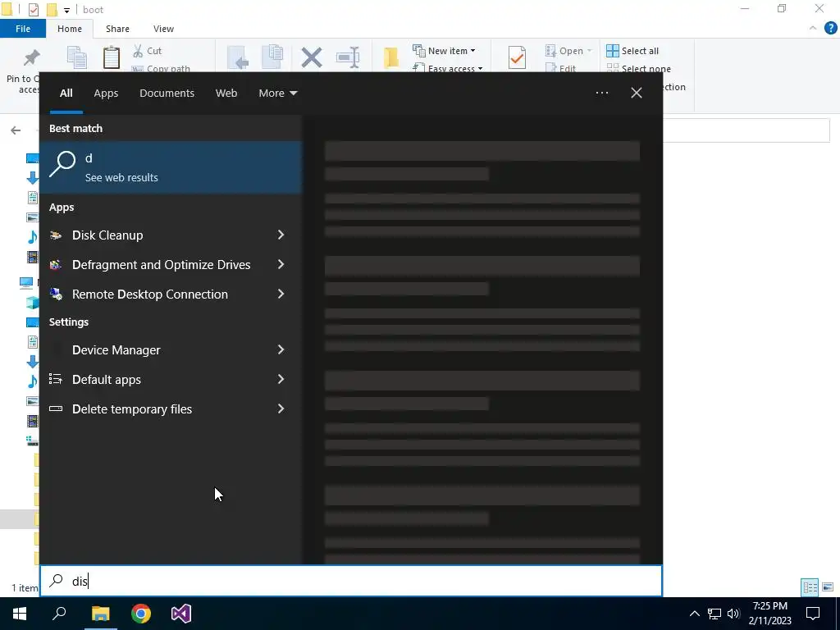
Task: Open Explorer Help question mark
Action: [830, 29]
